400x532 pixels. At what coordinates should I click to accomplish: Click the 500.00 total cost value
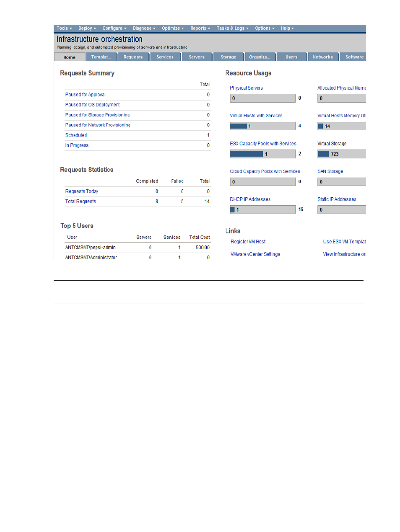tap(203, 248)
